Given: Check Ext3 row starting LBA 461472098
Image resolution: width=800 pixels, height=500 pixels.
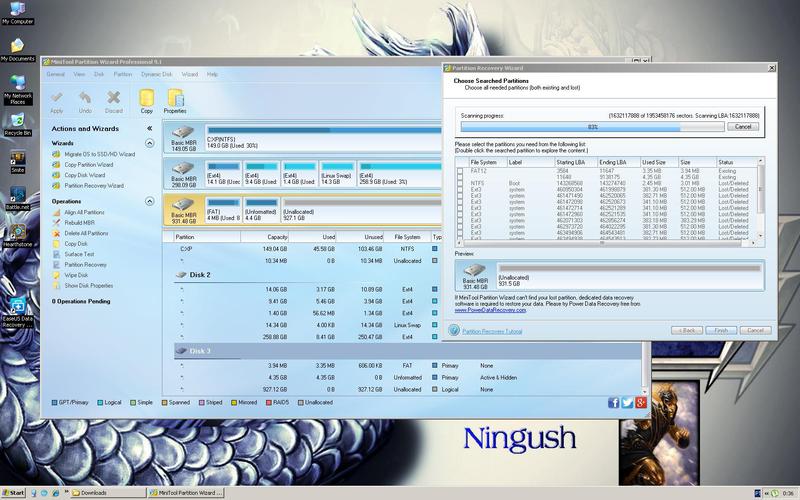Looking at the screenshot, I should (460, 202).
